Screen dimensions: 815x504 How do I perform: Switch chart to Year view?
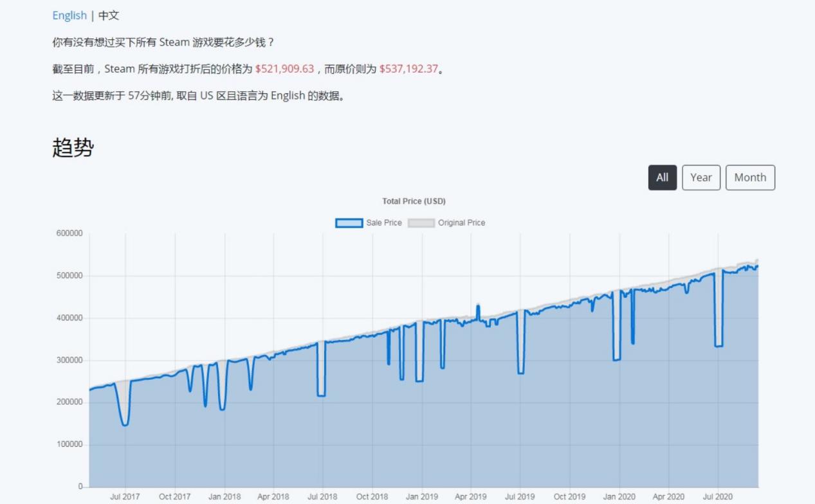(701, 177)
